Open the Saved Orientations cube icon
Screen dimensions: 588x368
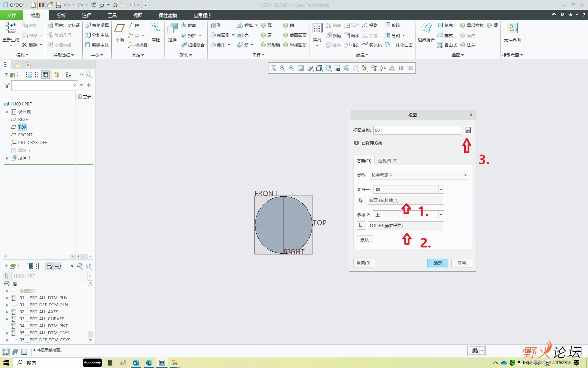pos(328,68)
